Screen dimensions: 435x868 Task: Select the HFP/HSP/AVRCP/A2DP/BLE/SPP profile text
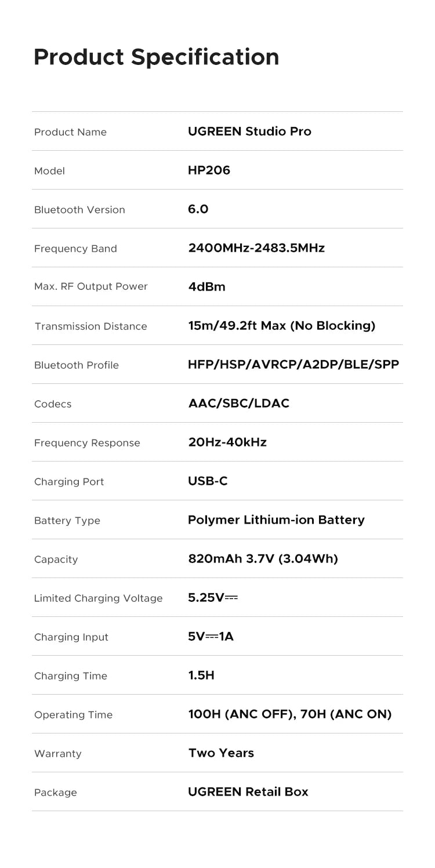(293, 365)
